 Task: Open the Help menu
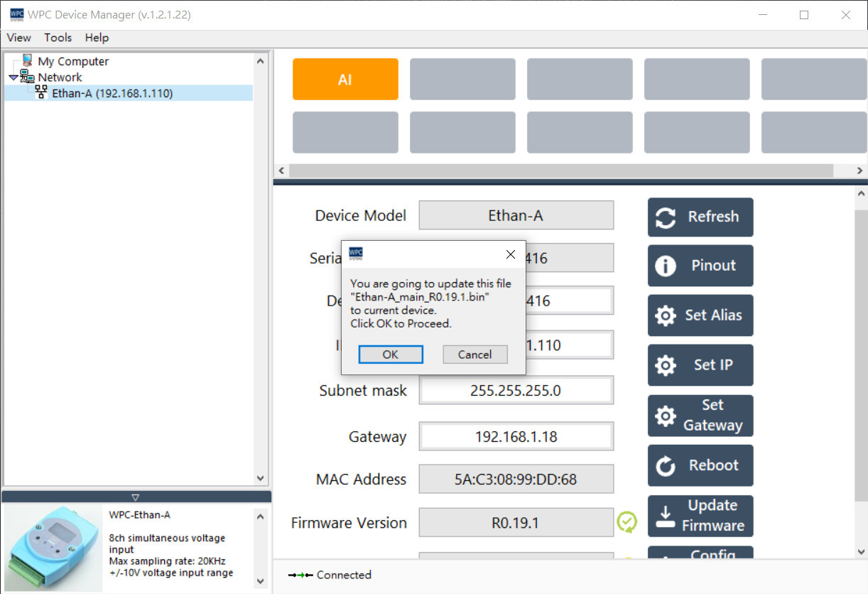[97, 38]
